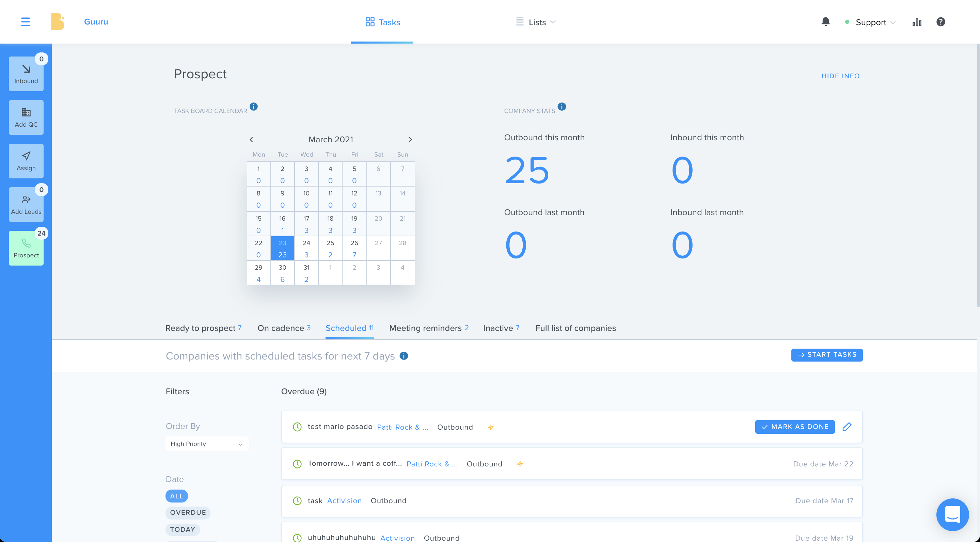Open the Scheduled tab
The height and width of the screenshot is (542, 980).
(350, 328)
